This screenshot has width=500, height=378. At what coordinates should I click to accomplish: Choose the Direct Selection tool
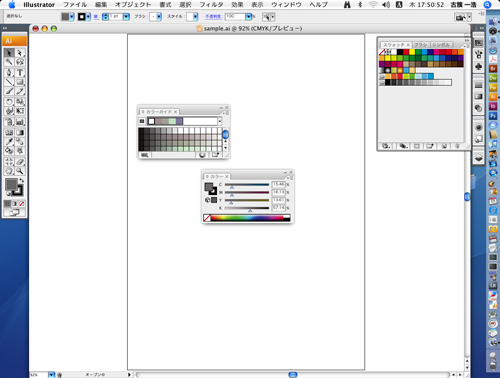click(x=20, y=53)
